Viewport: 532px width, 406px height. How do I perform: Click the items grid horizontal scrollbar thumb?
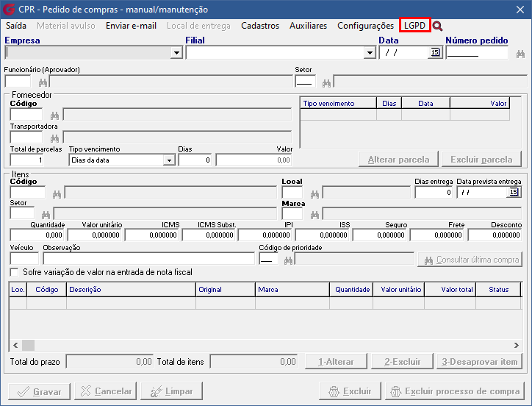28,345
